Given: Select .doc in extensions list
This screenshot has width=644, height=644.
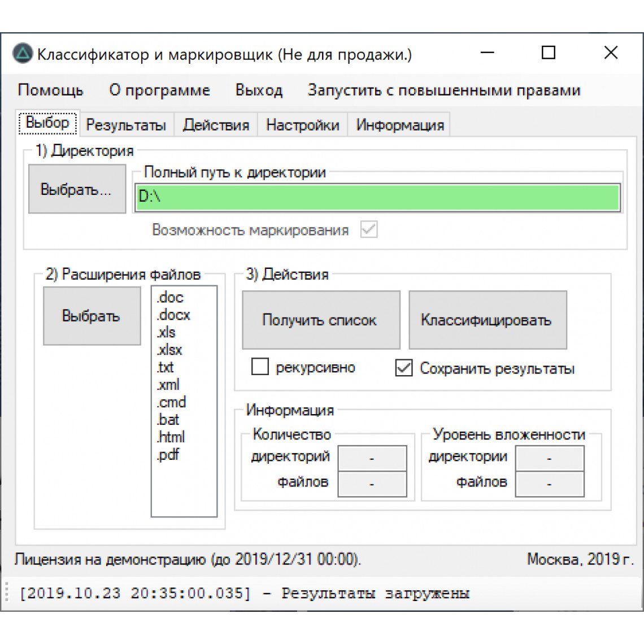Looking at the screenshot, I should [169, 297].
